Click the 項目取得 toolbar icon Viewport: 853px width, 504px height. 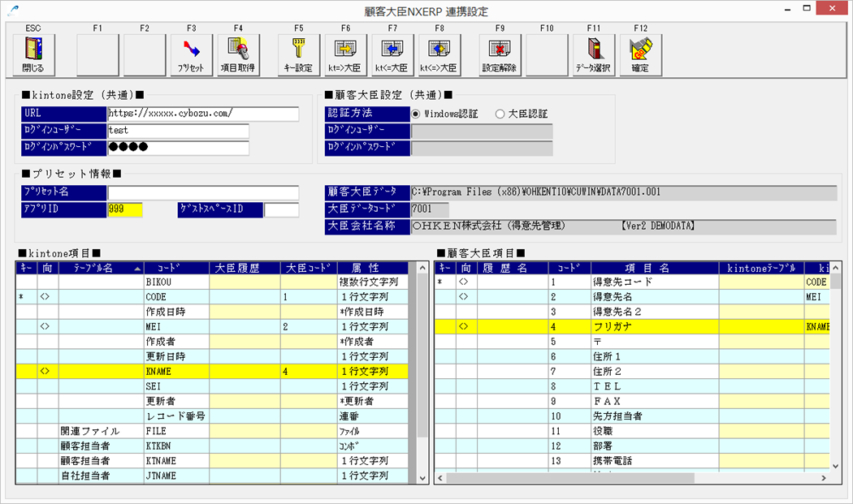[238, 54]
